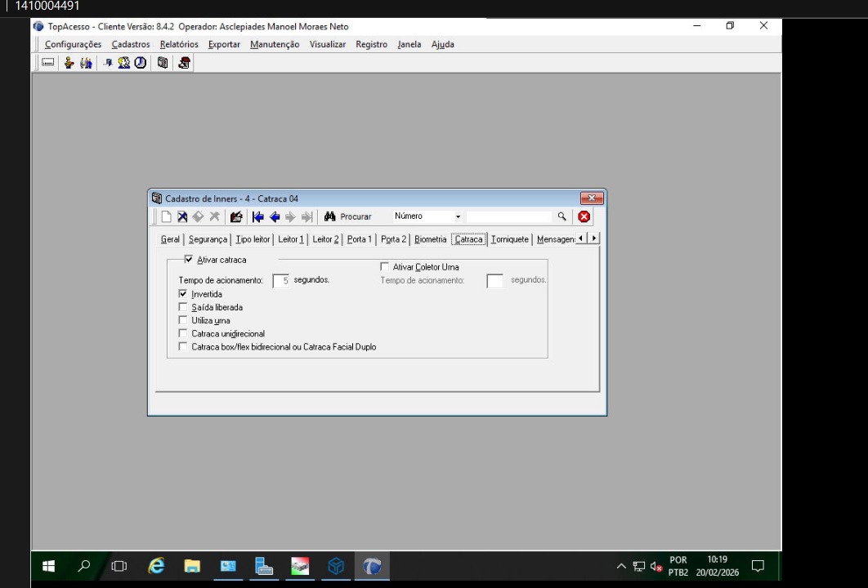868x588 pixels.
Task: Click the red exit circle icon
Action: click(584, 216)
